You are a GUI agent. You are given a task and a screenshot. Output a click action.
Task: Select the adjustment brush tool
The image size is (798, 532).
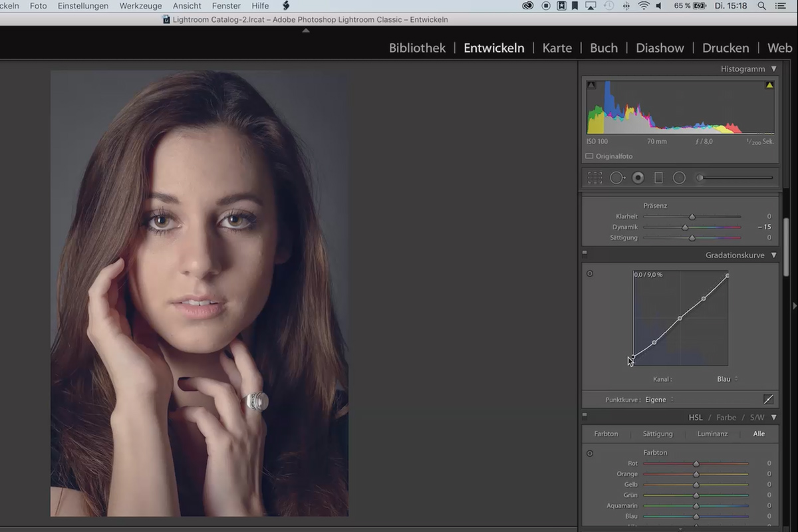point(735,178)
